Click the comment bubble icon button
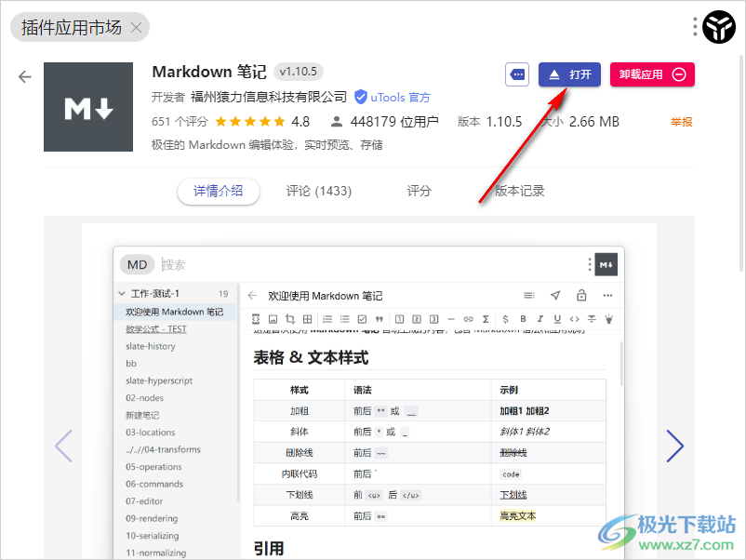 [517, 74]
